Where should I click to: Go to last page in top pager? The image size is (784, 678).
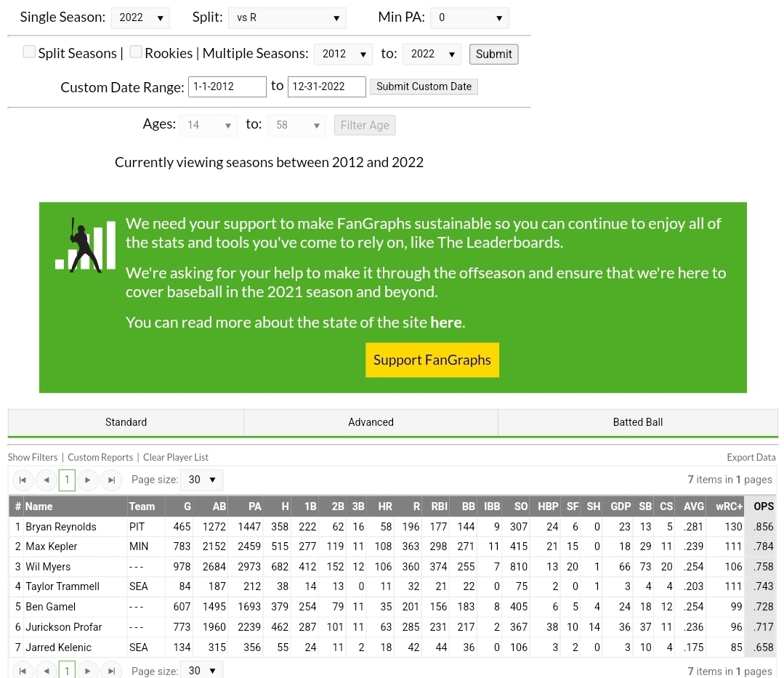click(111, 480)
